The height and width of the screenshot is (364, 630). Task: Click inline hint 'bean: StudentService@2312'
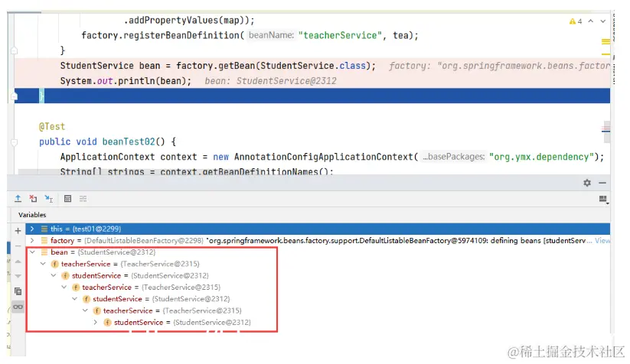[270, 81]
